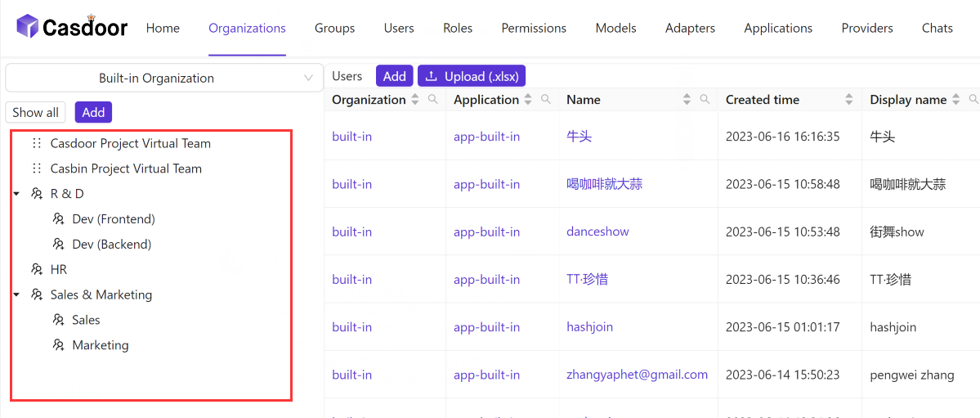Select the Marketing group in tree
This screenshot has height=418, width=980.
point(100,345)
